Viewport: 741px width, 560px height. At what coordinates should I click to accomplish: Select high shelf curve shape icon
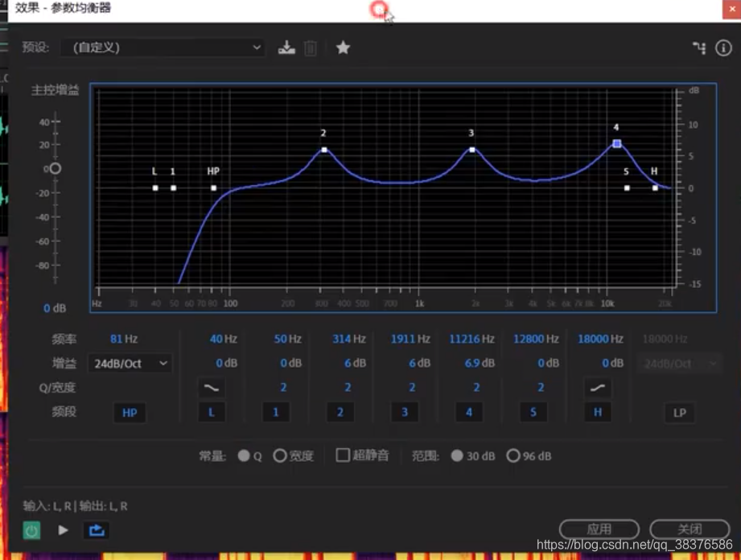coord(597,388)
